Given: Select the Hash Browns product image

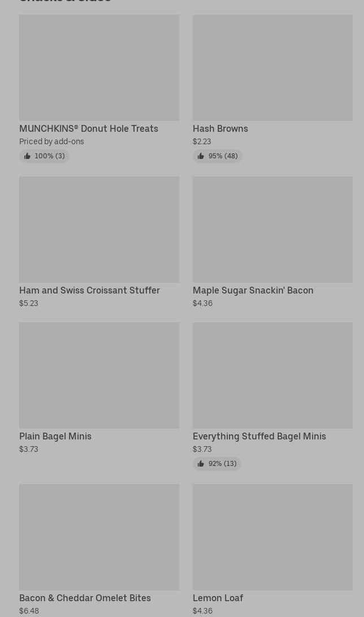Looking at the screenshot, I should click(272, 67).
